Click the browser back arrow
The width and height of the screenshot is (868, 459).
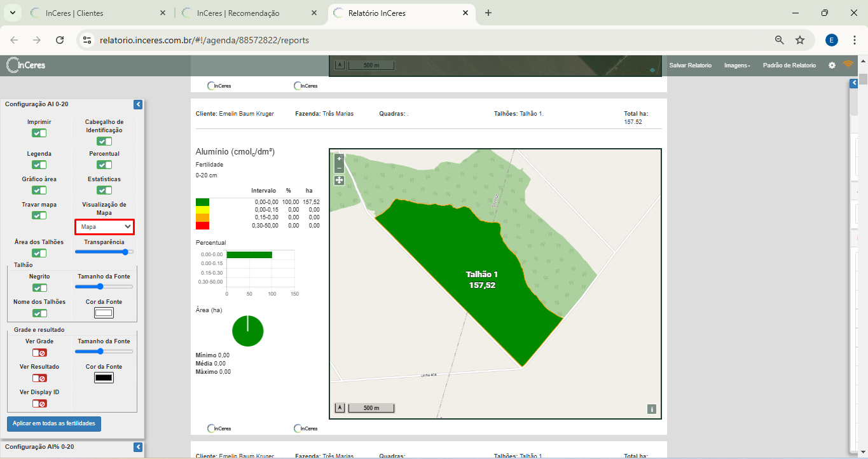(14, 40)
